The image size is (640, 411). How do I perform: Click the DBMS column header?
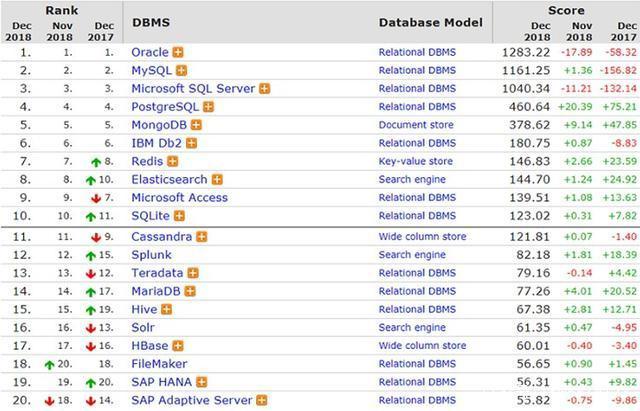tap(150, 22)
